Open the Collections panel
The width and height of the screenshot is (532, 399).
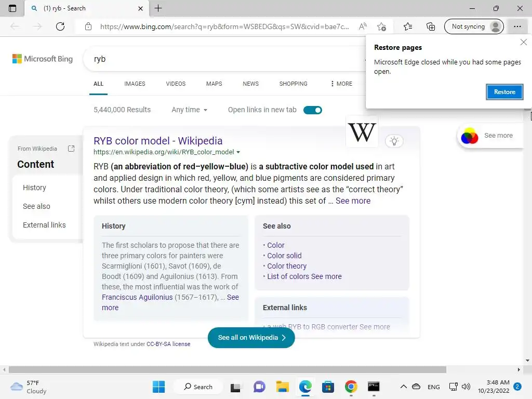[x=430, y=26]
